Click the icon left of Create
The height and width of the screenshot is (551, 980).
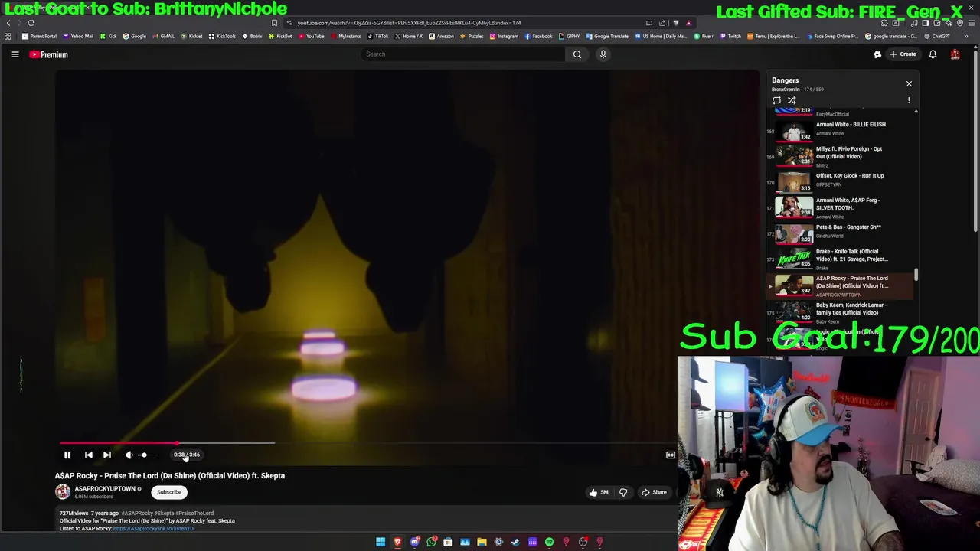click(x=877, y=54)
